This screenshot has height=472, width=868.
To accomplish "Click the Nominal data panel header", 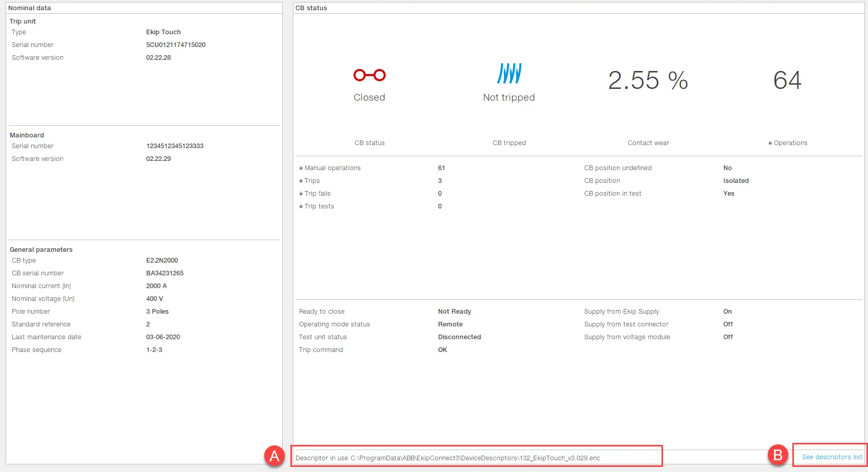I will [x=30, y=8].
